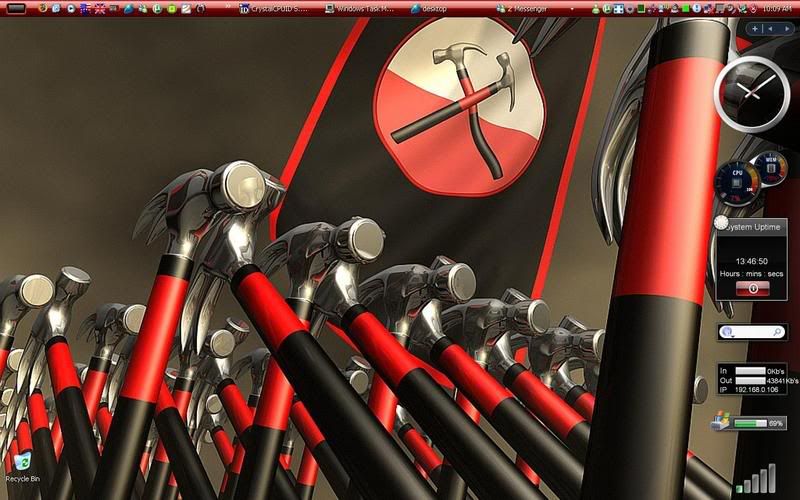The height and width of the screenshot is (500, 800).
Task: Click the network Out traffic bar
Action: (x=750, y=381)
